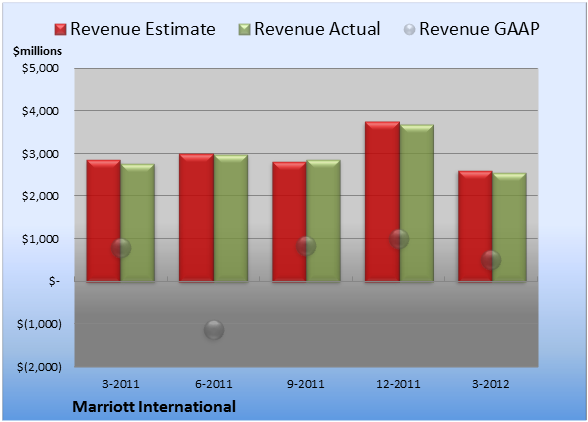The width and height of the screenshot is (588, 422).
Task: Click the GAAP marker for 12-2011
Action: tap(399, 239)
